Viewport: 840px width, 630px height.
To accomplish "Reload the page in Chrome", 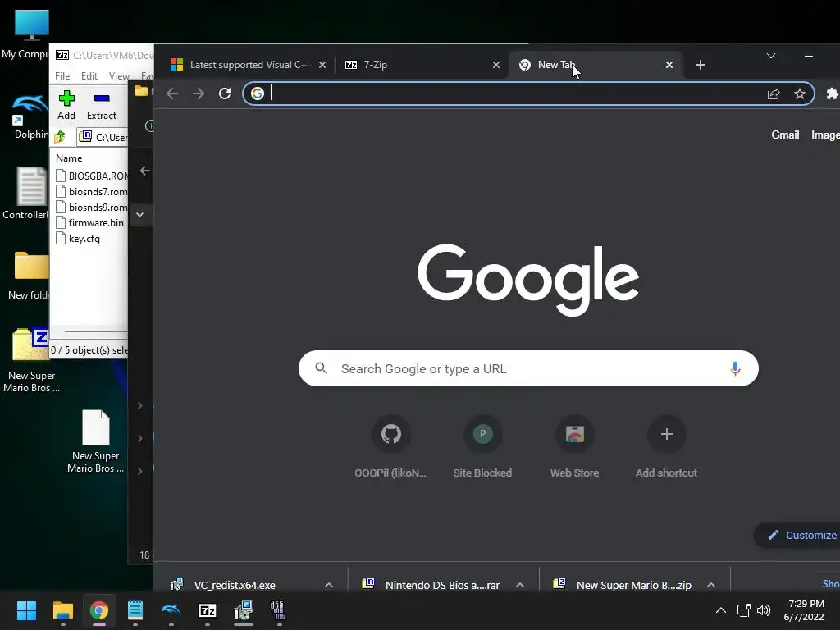I will tap(225, 94).
